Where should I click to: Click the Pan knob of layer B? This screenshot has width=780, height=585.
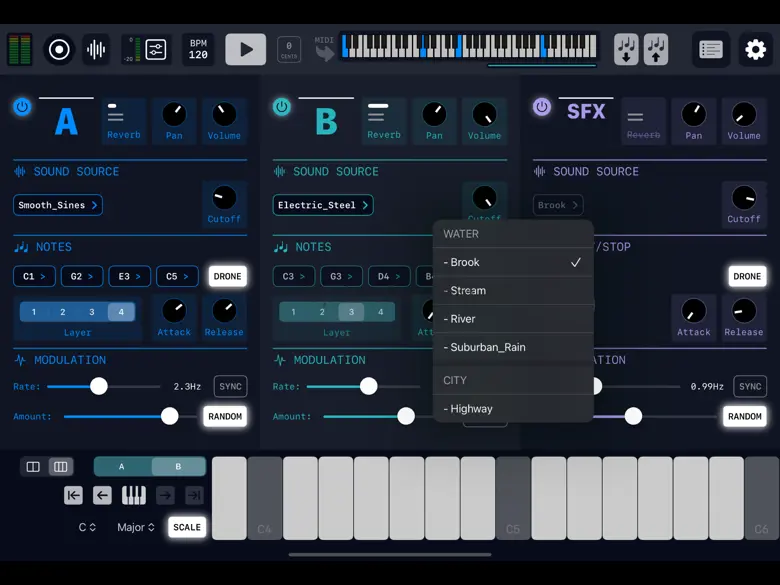(434, 115)
